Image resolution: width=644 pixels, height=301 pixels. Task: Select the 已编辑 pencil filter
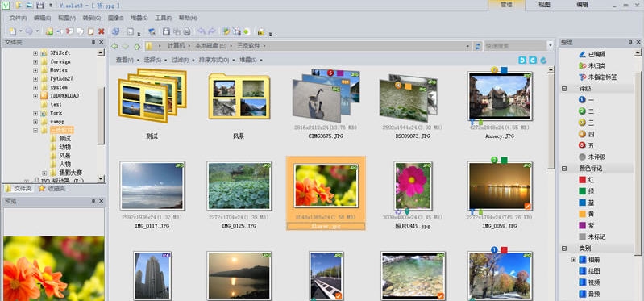(x=592, y=54)
